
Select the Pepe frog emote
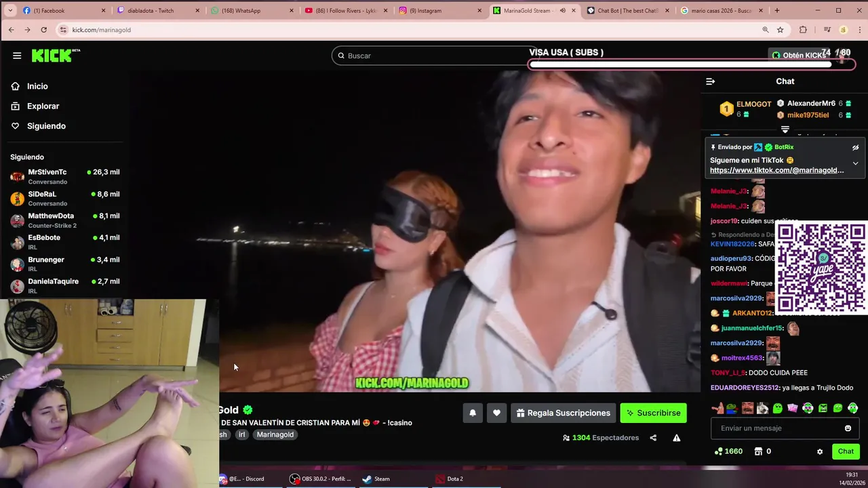click(x=731, y=408)
